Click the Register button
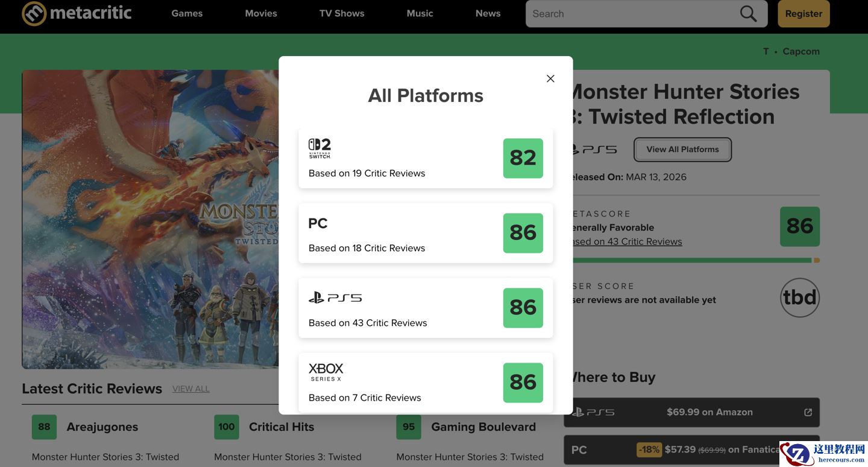Image resolution: width=868 pixels, height=467 pixels. (x=804, y=14)
